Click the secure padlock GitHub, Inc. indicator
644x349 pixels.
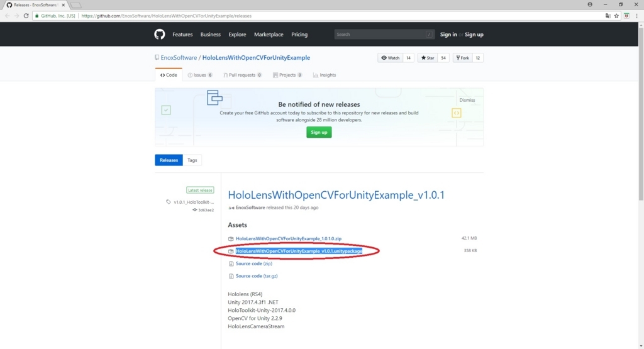coord(55,16)
